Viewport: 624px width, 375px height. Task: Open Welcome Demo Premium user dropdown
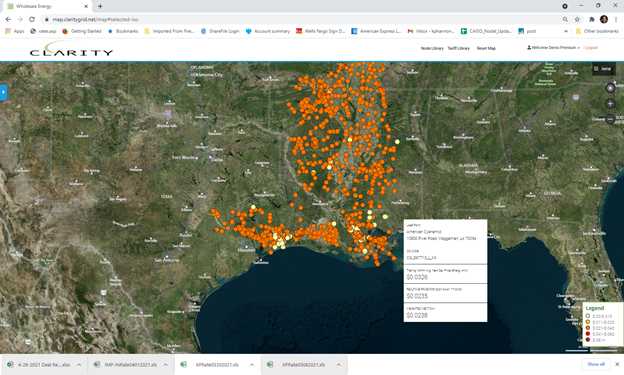coord(553,48)
